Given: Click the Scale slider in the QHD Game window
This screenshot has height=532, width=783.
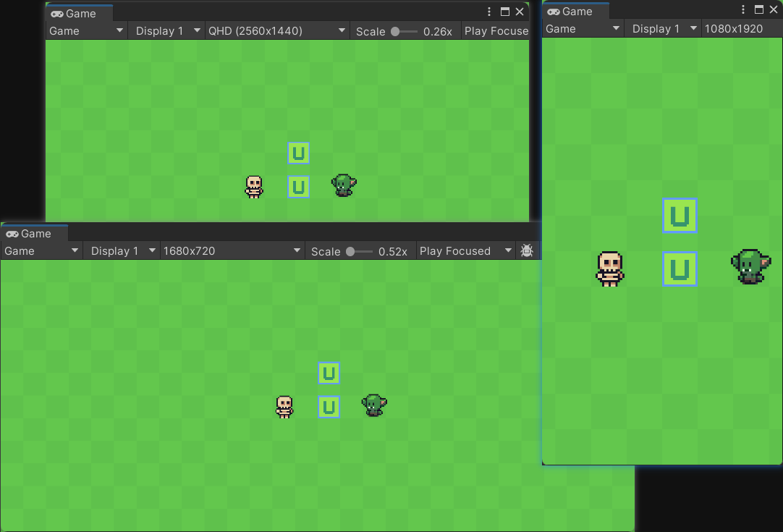Looking at the screenshot, I should point(404,31).
